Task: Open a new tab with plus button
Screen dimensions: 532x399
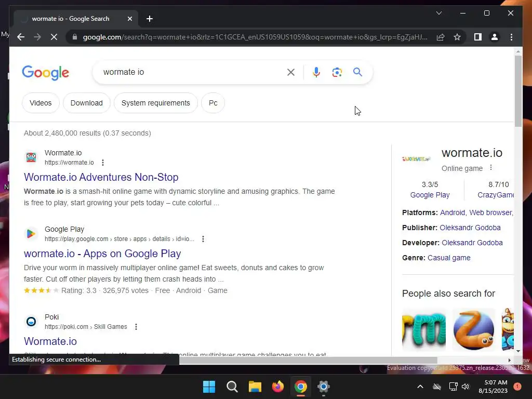Action: click(150, 19)
